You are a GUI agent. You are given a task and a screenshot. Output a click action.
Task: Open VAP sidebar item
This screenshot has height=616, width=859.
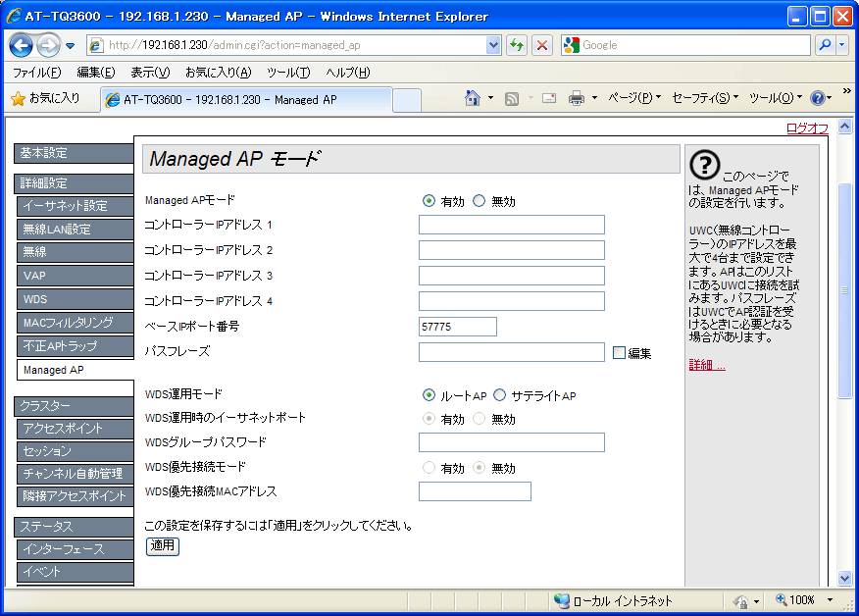(76, 276)
